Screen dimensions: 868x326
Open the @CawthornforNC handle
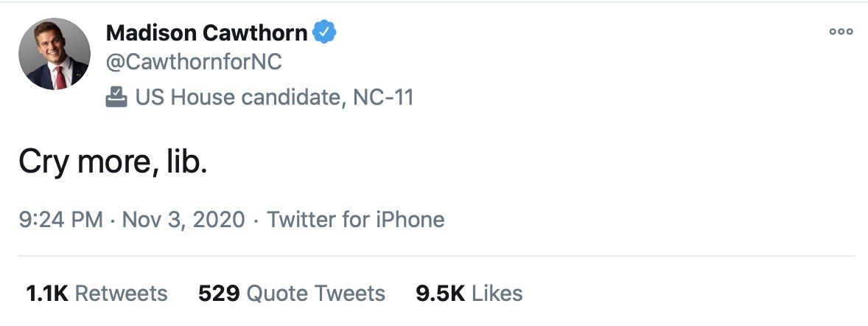[x=194, y=62]
